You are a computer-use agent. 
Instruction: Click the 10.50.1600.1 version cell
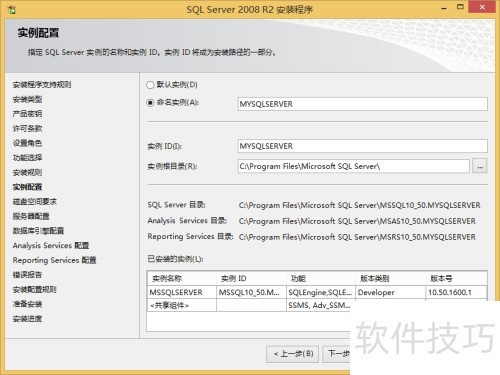pos(456,292)
